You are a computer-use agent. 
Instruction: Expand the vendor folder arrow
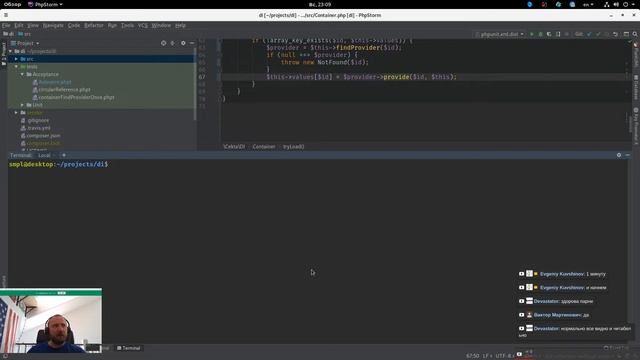pos(16,113)
